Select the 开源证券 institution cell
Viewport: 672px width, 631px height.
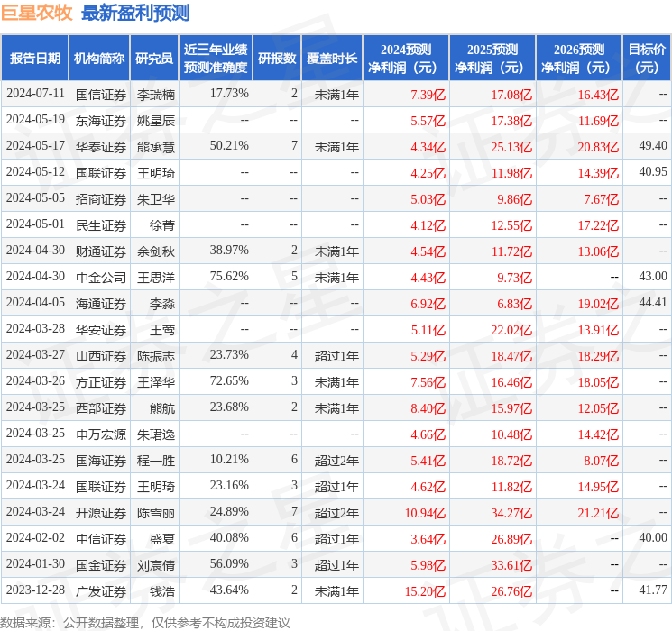click(x=101, y=512)
